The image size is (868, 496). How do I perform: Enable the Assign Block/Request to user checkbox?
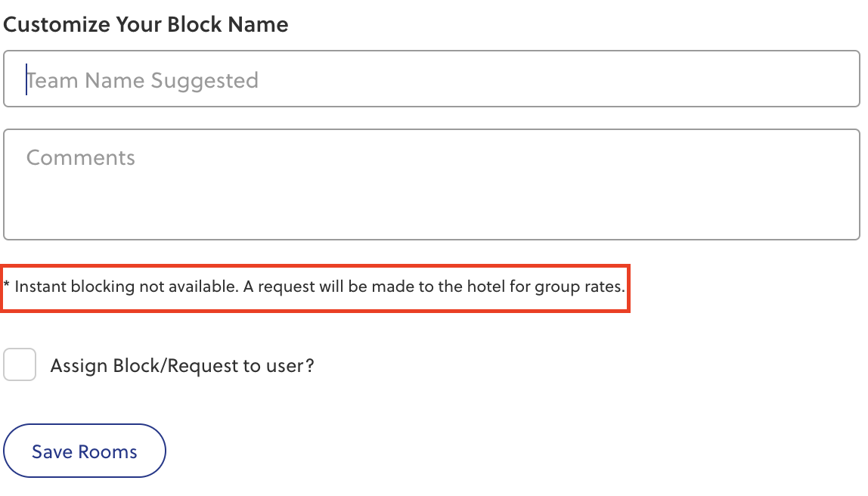[20, 365]
